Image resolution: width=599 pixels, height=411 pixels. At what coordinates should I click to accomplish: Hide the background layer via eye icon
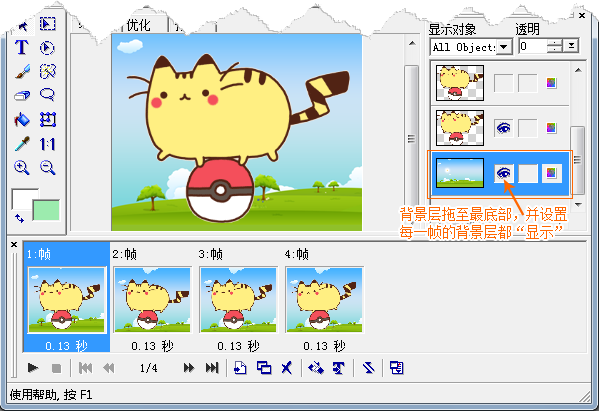coord(503,173)
